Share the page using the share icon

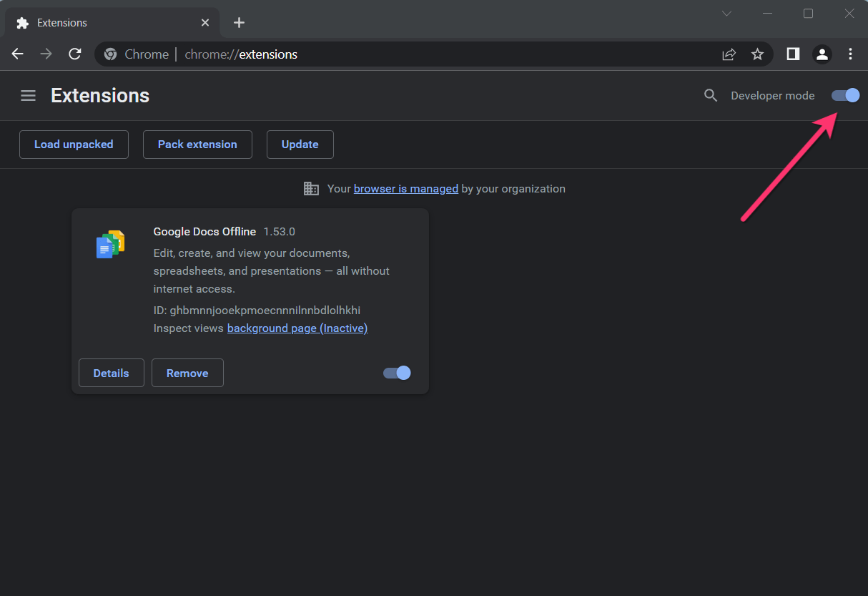(729, 54)
